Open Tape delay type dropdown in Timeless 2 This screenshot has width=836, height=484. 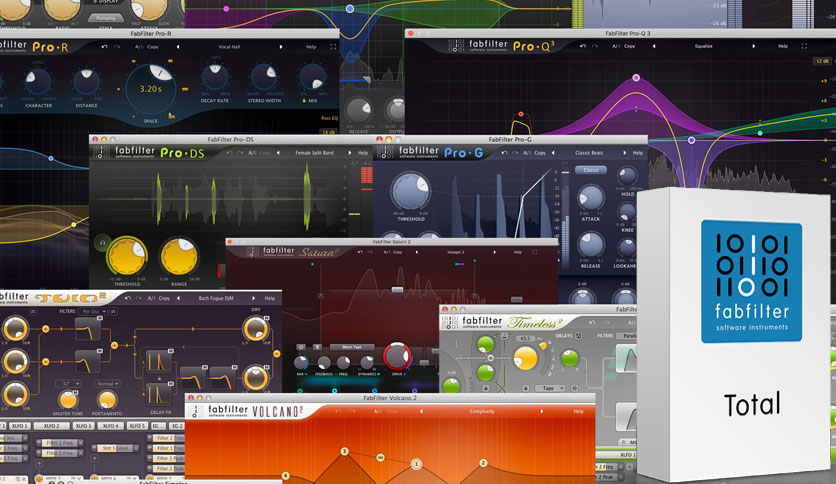548,388
